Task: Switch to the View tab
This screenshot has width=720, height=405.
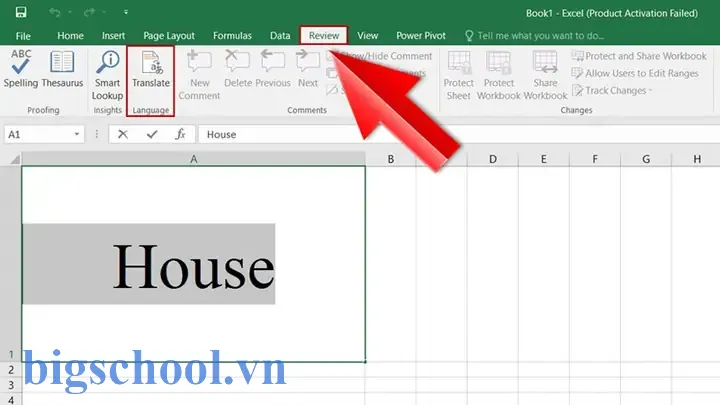Action: point(367,36)
